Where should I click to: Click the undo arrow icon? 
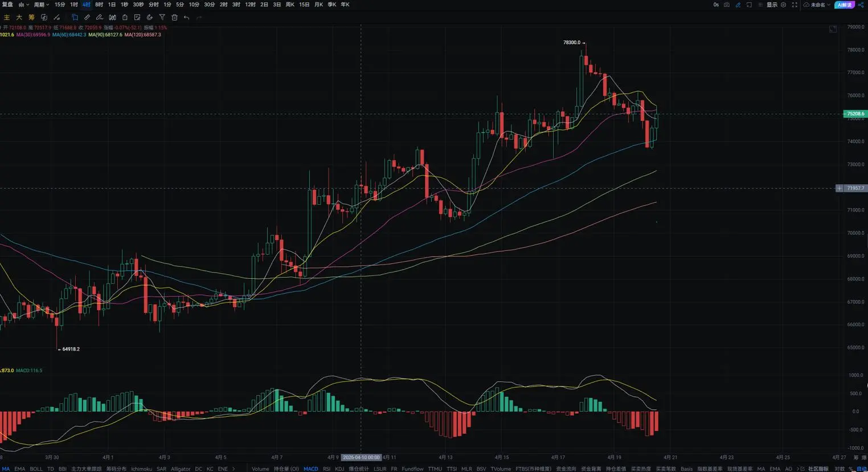tap(186, 18)
